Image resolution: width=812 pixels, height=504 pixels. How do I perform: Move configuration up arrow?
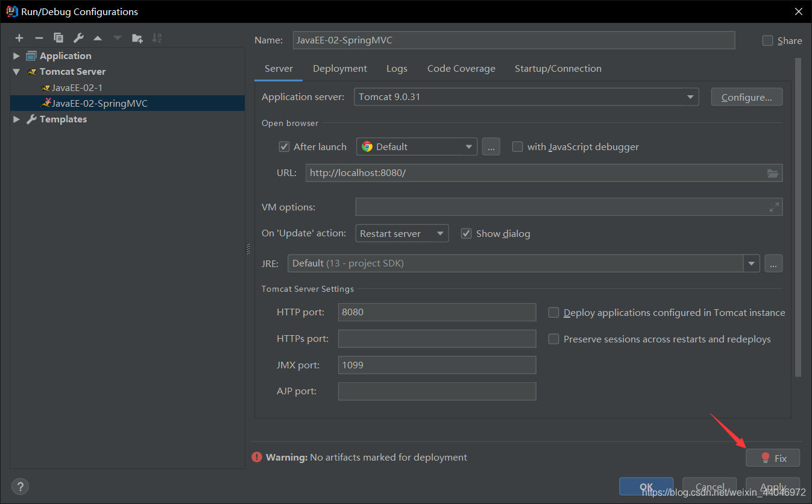pos(98,38)
